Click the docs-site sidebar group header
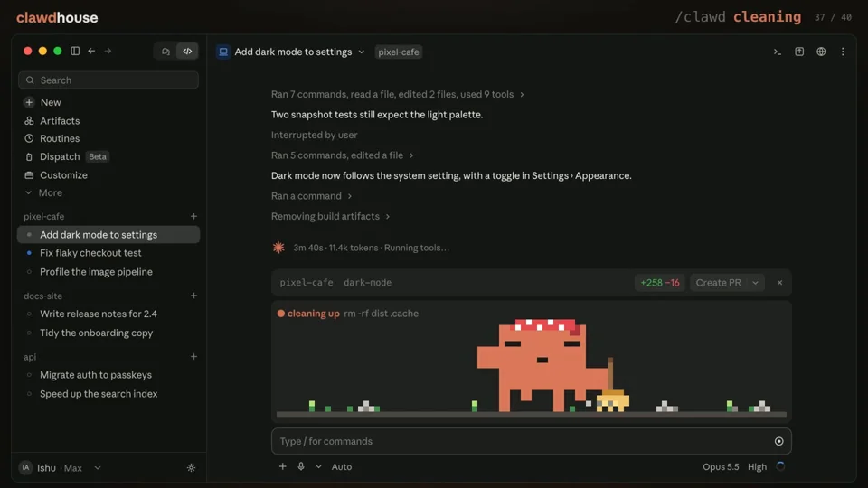868x488 pixels. [x=42, y=296]
